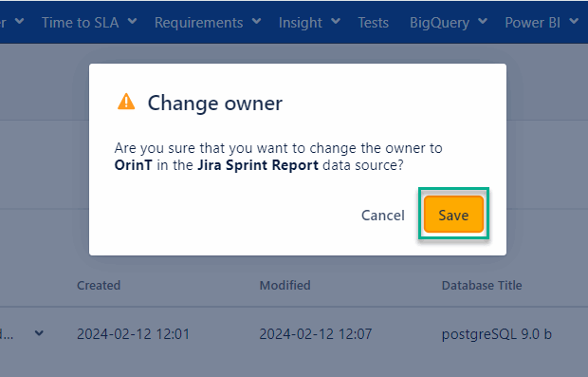This screenshot has height=377, width=588.
Task: Click the orange warning triangle icon
Action: coord(126,102)
